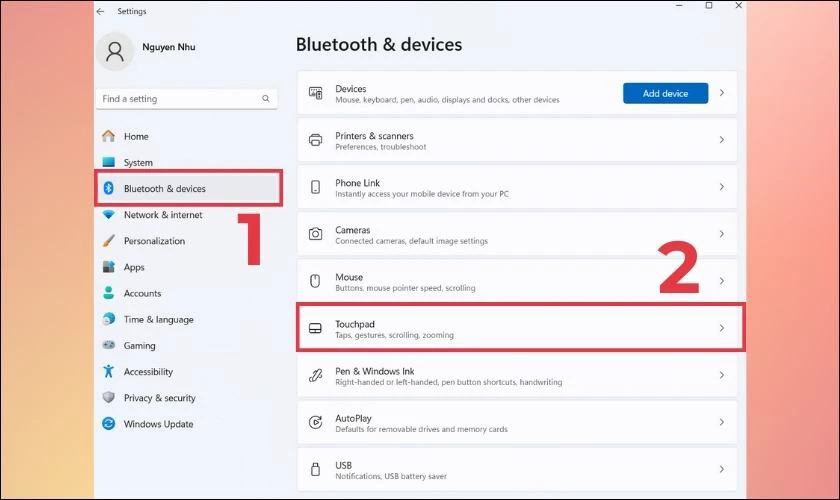The image size is (840, 500).
Task: Open Printers & scanners via its chevron
Action: point(722,140)
